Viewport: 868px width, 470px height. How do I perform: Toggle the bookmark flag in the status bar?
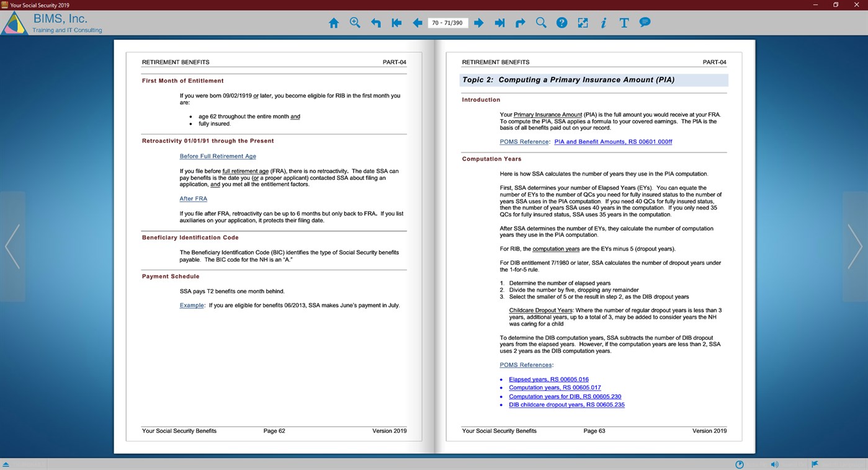813,464
